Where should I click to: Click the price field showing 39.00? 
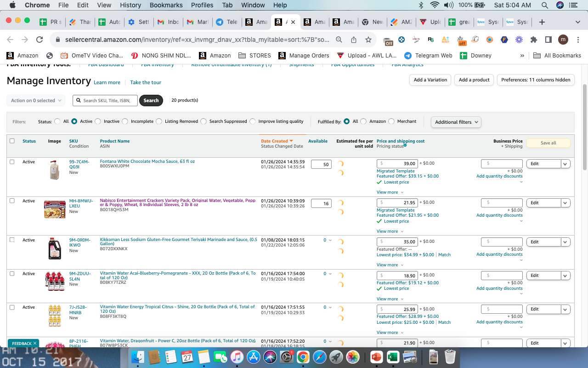coord(397,164)
